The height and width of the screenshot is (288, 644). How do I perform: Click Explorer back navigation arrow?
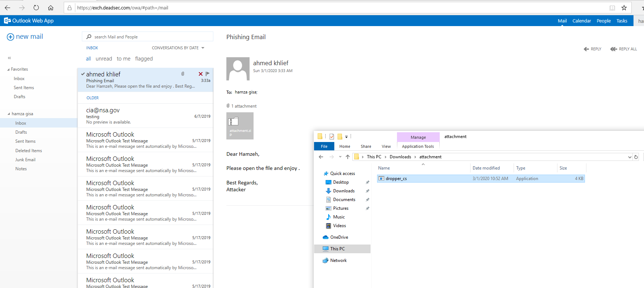321,157
